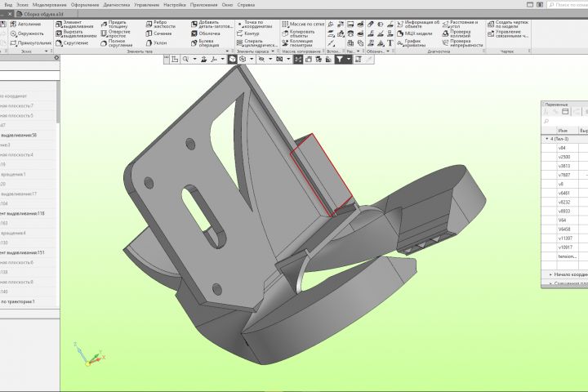Open the zoom magnifier dropdown arrow in view toolbar

194,60
